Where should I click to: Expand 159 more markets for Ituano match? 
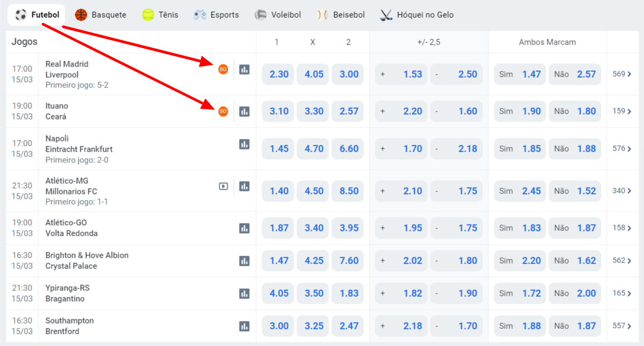point(622,111)
